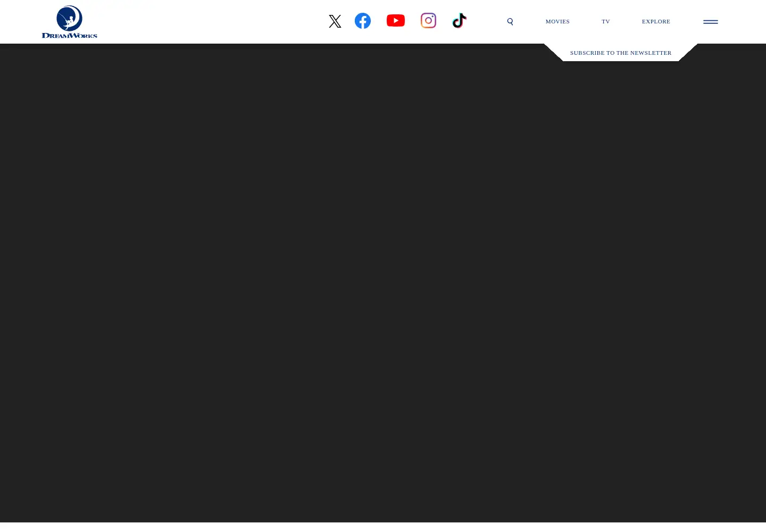Select the TV menu item

point(606,22)
